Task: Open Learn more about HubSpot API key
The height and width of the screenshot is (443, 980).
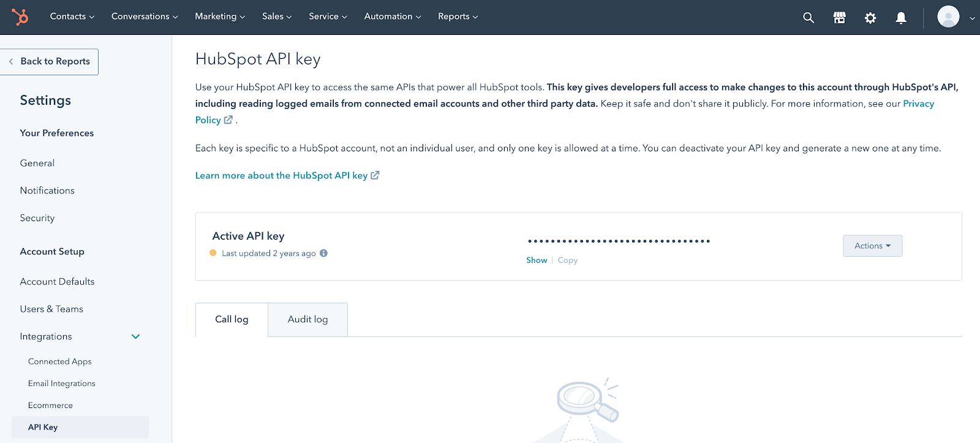Action: tap(287, 175)
